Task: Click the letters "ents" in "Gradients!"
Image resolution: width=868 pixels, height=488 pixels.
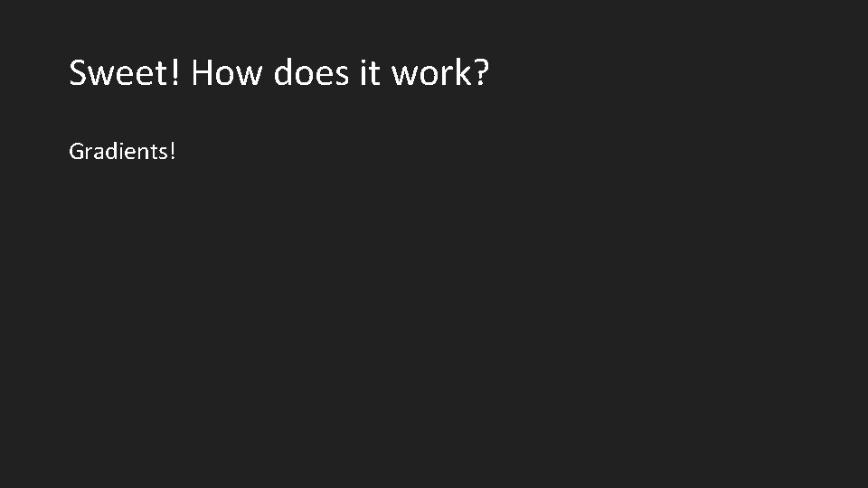Action: 152,152
